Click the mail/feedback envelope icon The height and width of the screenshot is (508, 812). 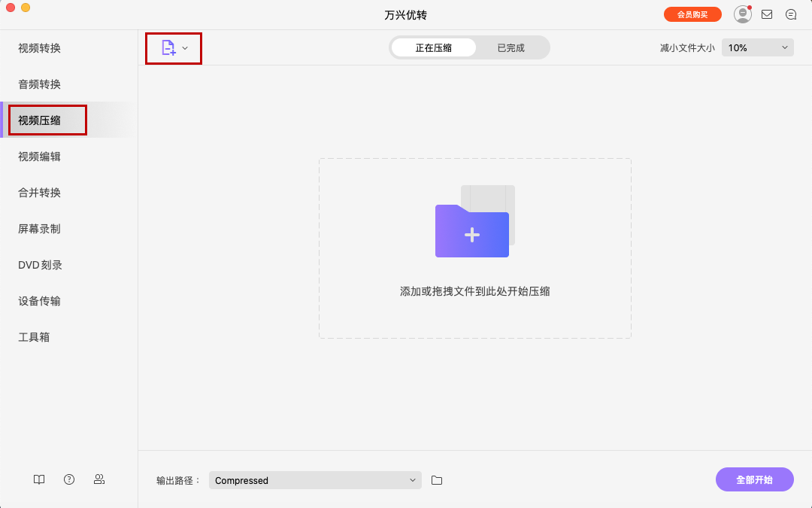767,14
